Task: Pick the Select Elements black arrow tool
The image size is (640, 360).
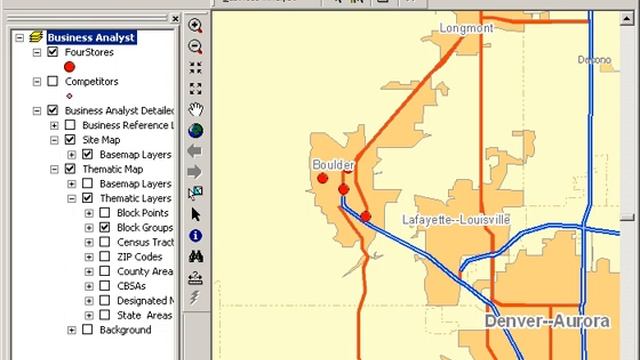Action: click(x=196, y=214)
